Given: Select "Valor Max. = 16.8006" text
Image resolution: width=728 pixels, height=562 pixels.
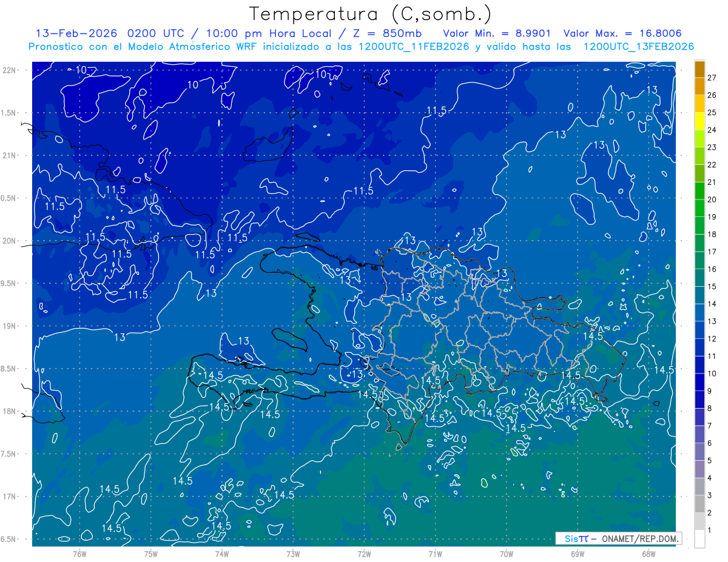Looking at the screenshot, I should pos(622,33).
